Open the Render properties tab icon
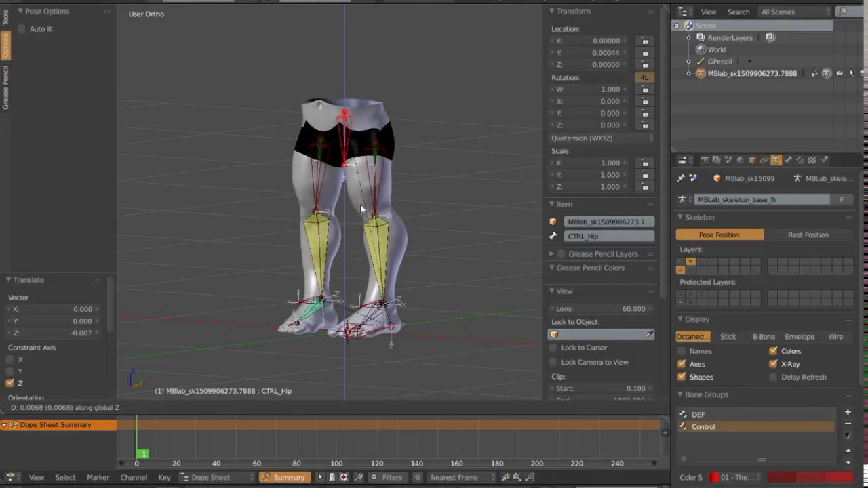Viewport: 868px width, 488px height. point(705,160)
